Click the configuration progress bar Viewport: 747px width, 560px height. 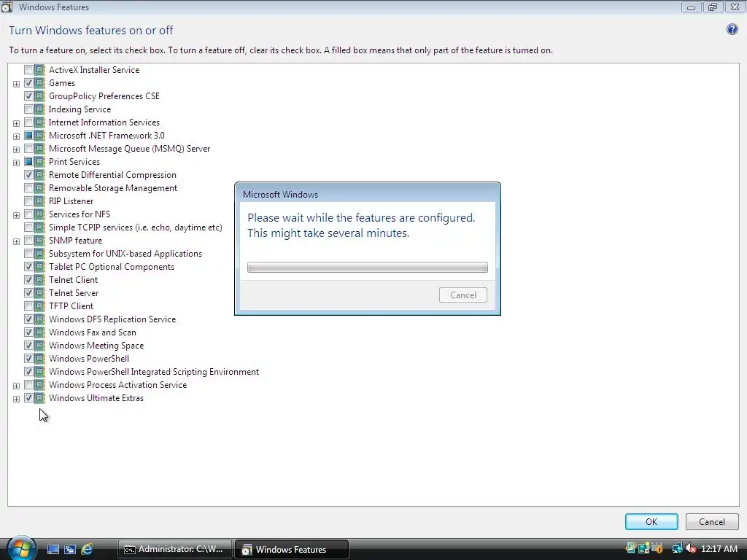[x=368, y=267]
